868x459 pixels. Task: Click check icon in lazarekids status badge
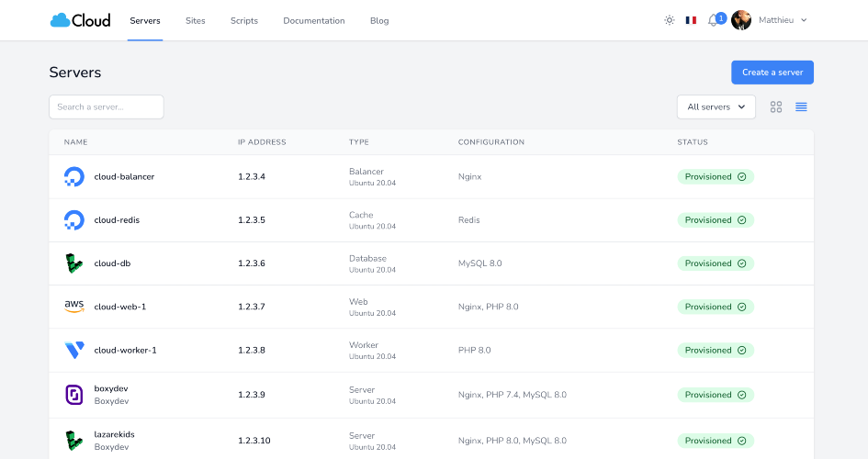742,441
